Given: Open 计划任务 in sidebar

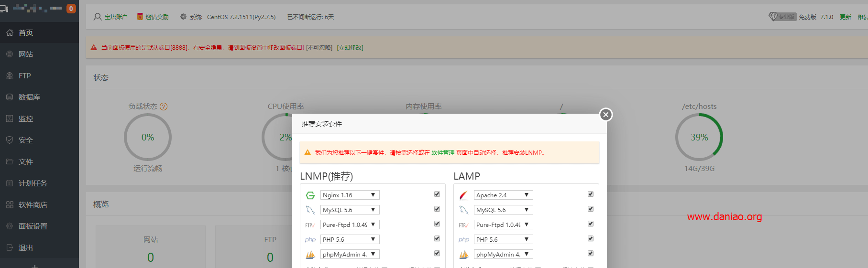Looking at the screenshot, I should click(x=39, y=183).
